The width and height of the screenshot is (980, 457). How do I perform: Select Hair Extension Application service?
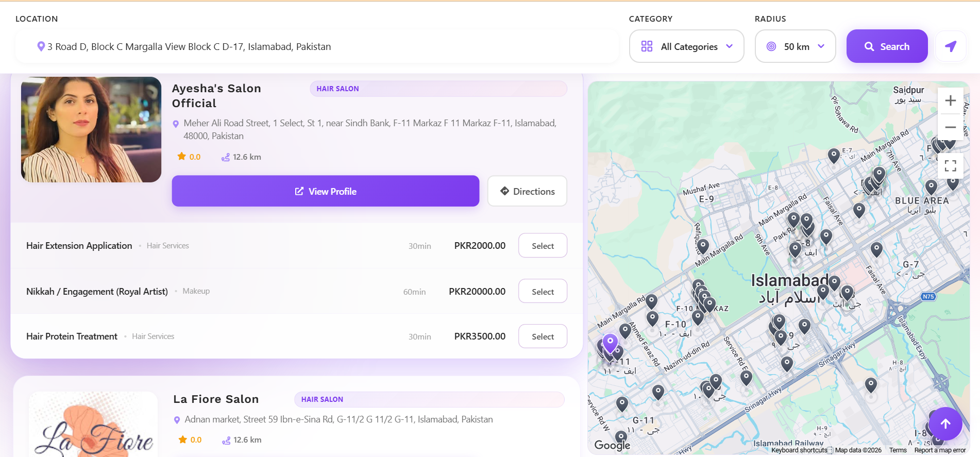pos(543,246)
